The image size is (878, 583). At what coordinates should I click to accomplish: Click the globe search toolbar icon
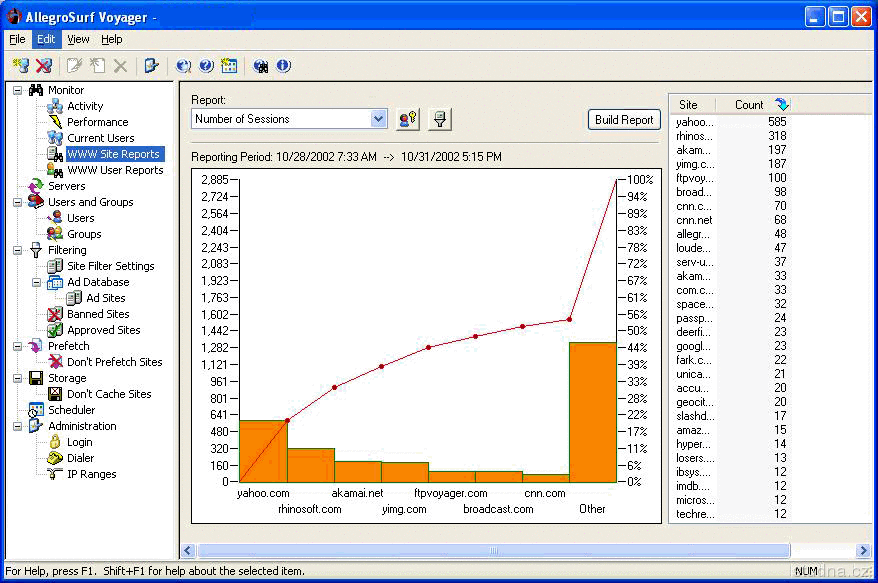point(183,66)
